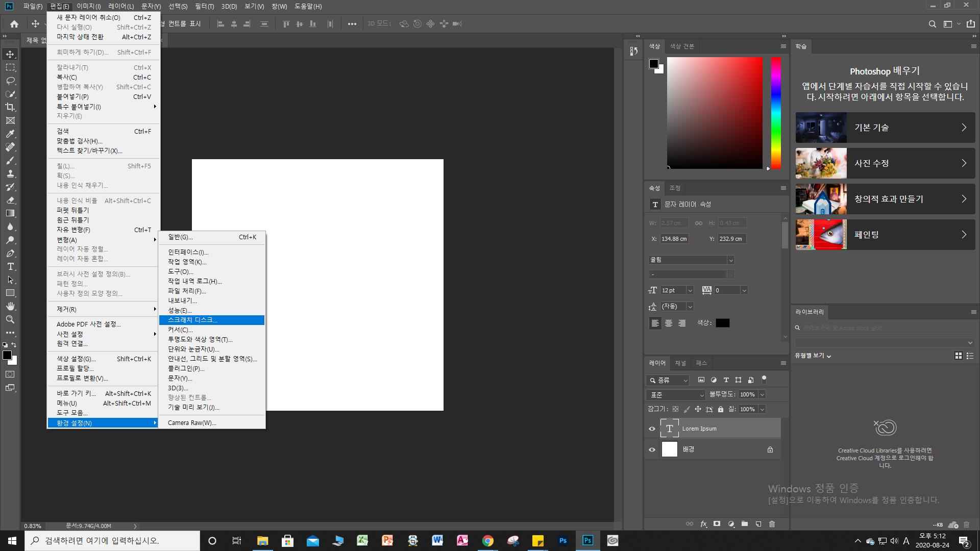Click the layer effects fx icon
Image resolution: width=980 pixels, height=551 pixels.
(703, 524)
